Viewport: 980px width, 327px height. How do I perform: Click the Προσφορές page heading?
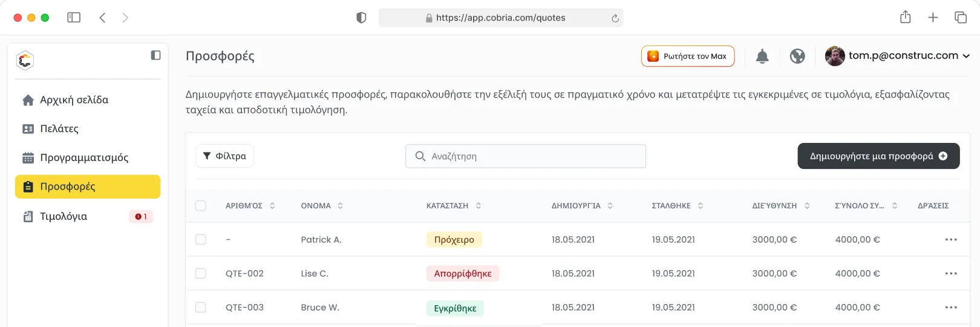tap(220, 56)
